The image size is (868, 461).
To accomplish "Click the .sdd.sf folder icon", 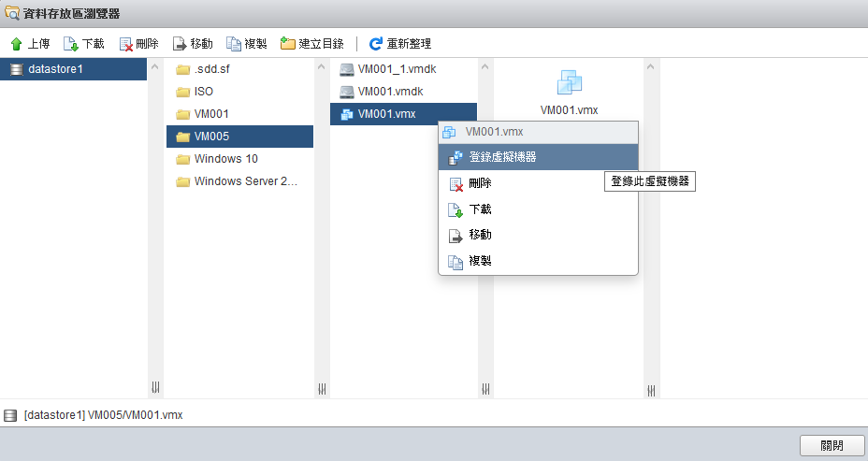I will coord(182,70).
